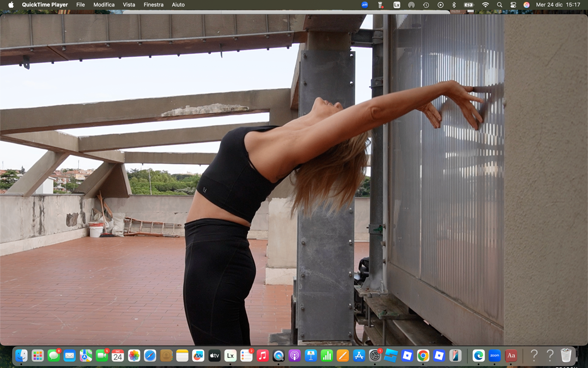The width and height of the screenshot is (588, 368).
Task: Click QuickTime Player icon in Dock
Action: click(x=278, y=355)
